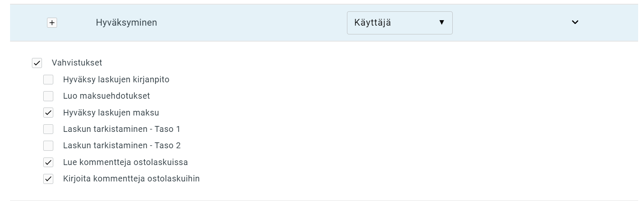Screen dimensions: 644x202
Task: Disable Lue kommentteja ostolaskuissa checkbox
Action: pyautogui.click(x=48, y=163)
